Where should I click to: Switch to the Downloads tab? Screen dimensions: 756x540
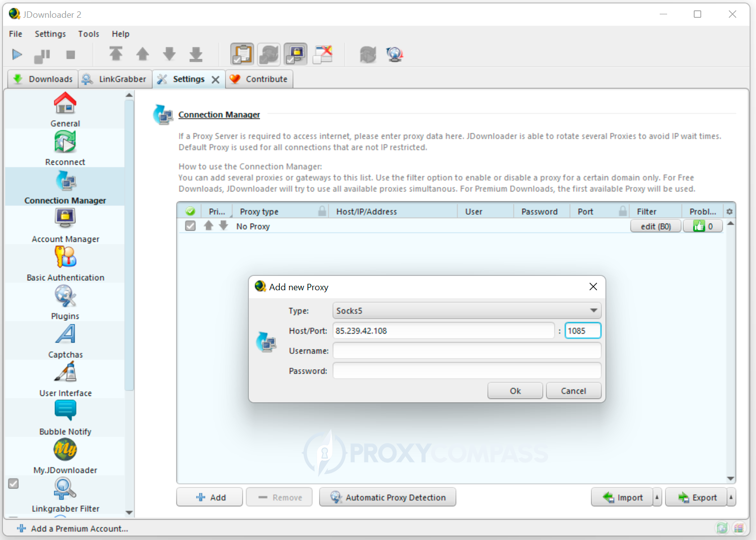(x=43, y=79)
